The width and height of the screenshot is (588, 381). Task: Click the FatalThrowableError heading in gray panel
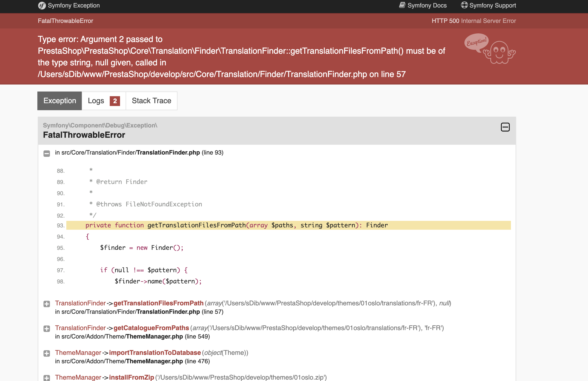tap(84, 135)
